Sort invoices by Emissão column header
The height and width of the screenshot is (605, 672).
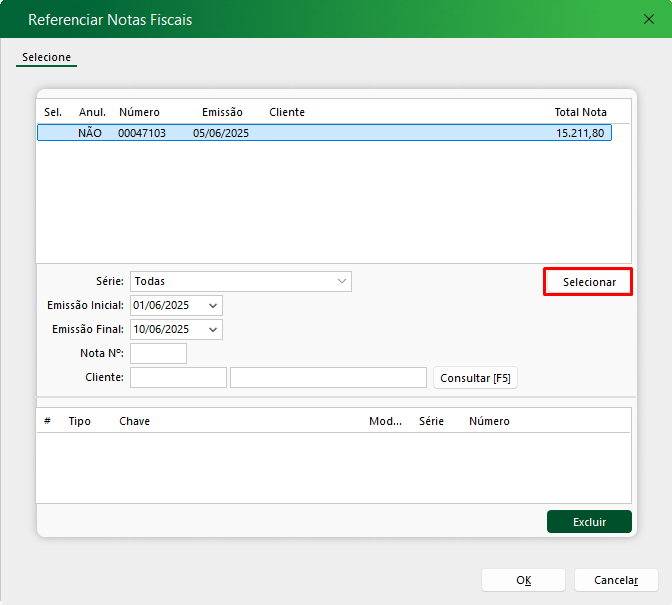point(222,112)
